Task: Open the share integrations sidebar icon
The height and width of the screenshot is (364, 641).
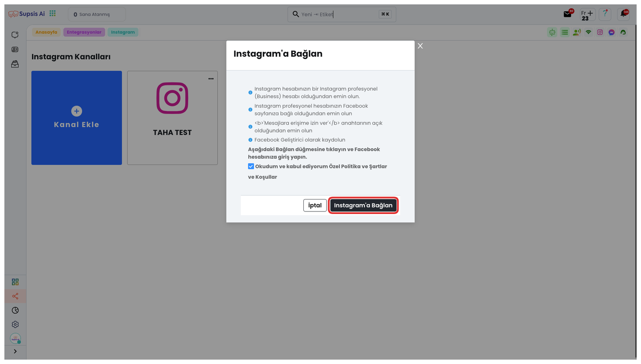Action: pyautogui.click(x=15, y=296)
